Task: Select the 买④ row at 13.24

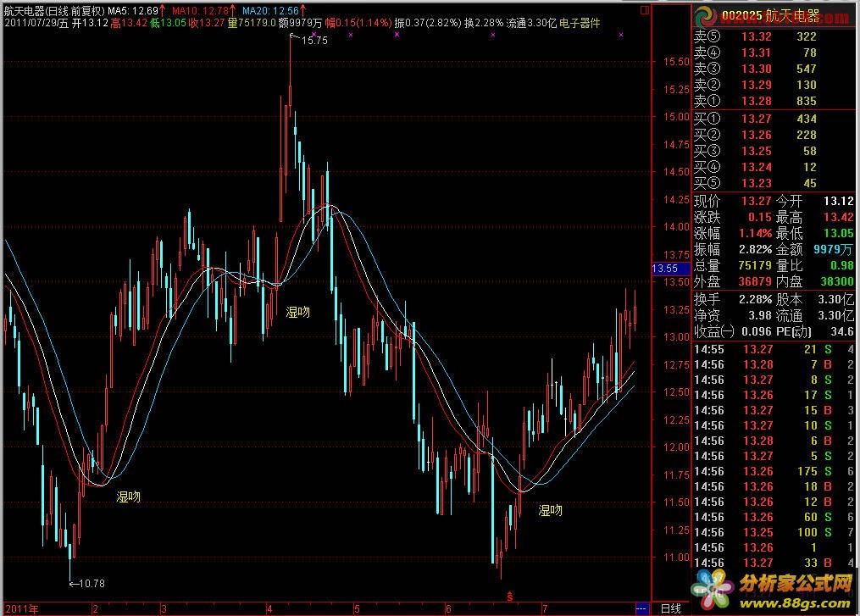Action: (774, 167)
